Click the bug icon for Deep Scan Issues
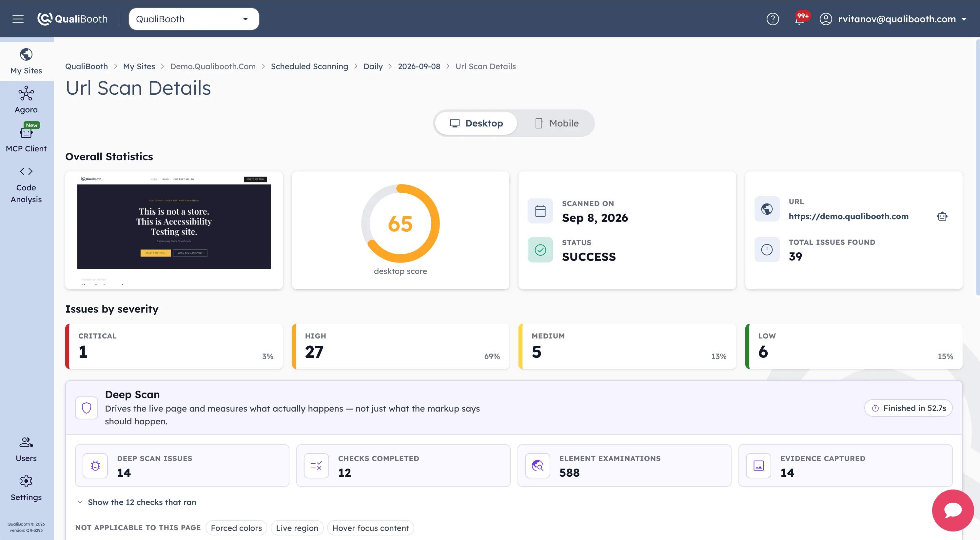This screenshot has height=540, width=980. click(x=95, y=466)
